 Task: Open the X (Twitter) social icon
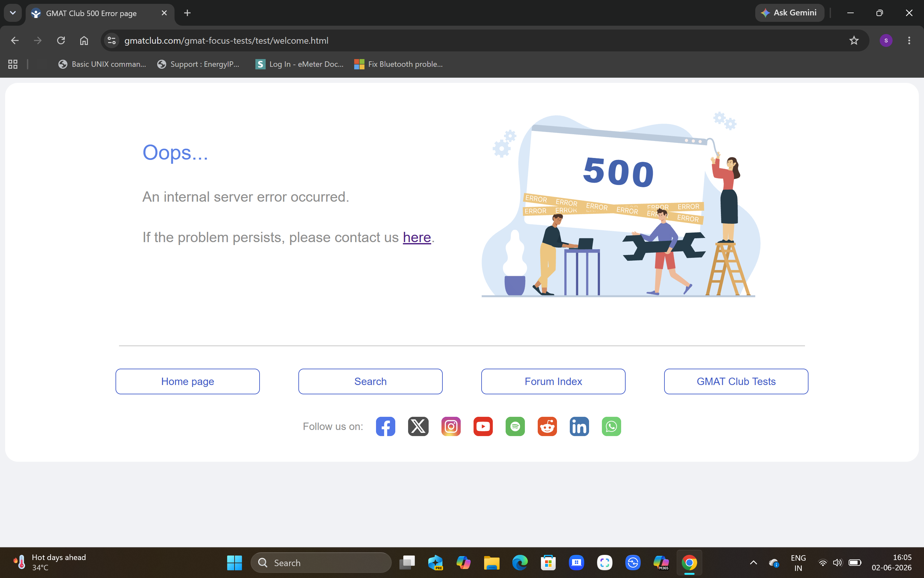[418, 426]
